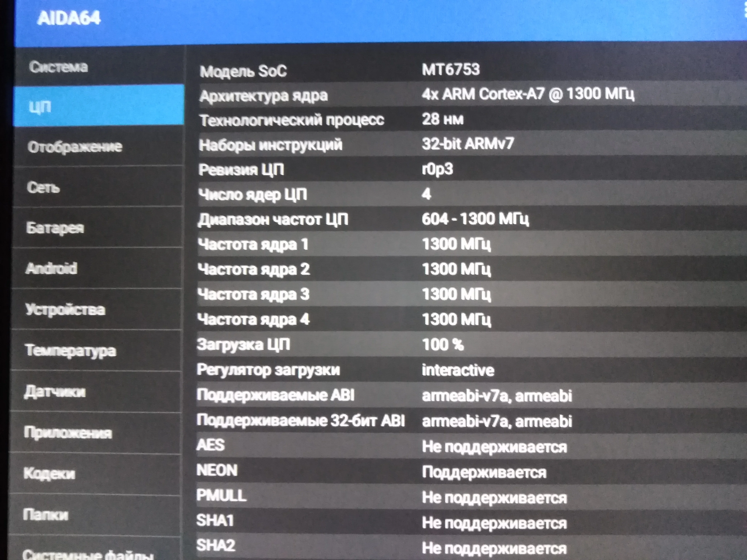Open the Отображение section
The height and width of the screenshot is (560, 747).
(75, 147)
